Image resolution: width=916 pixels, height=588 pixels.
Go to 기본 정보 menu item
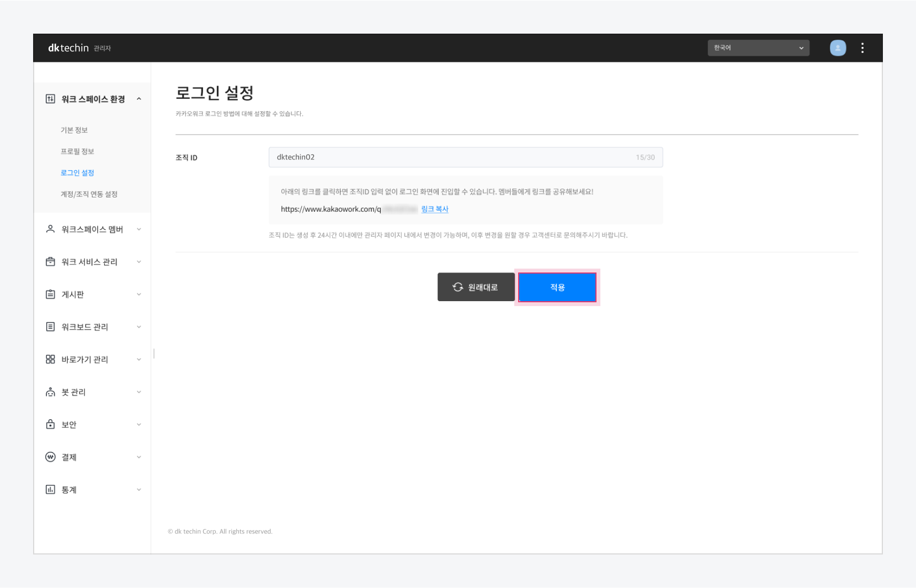tap(74, 130)
